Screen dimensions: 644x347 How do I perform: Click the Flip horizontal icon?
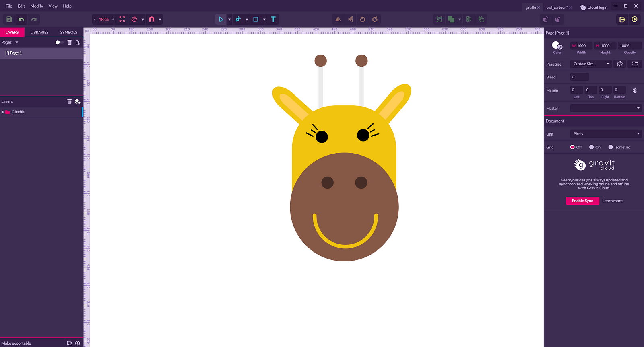pyautogui.click(x=338, y=19)
